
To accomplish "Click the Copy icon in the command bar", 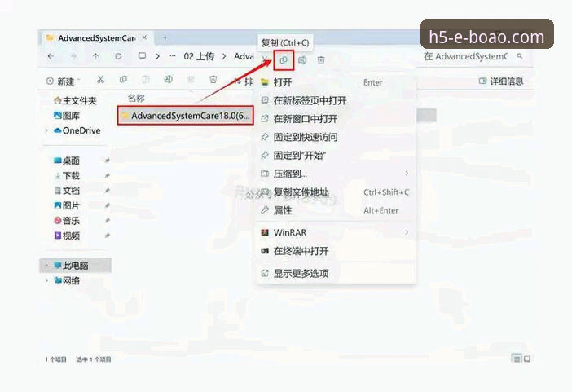I will pyautogui.click(x=123, y=80).
